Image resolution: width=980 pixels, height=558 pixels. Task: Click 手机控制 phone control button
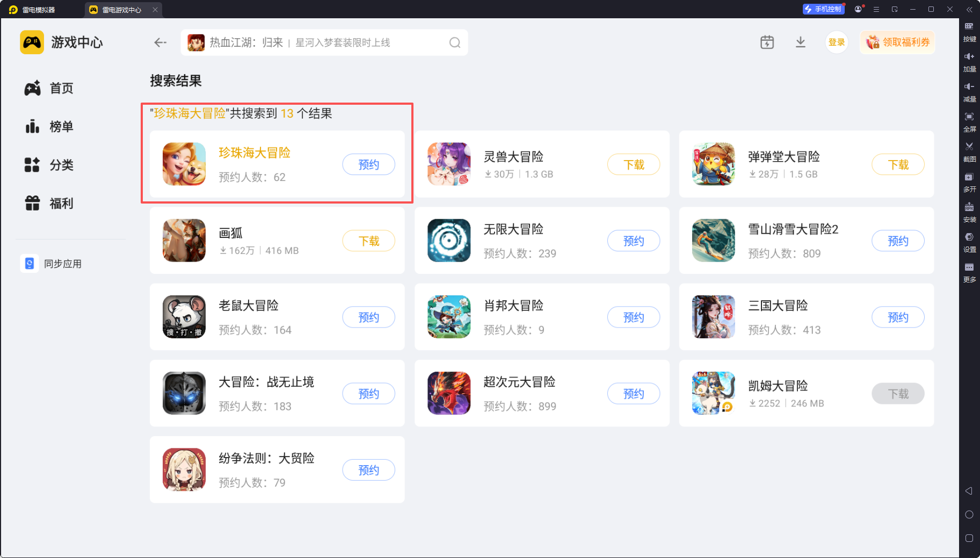pos(823,9)
